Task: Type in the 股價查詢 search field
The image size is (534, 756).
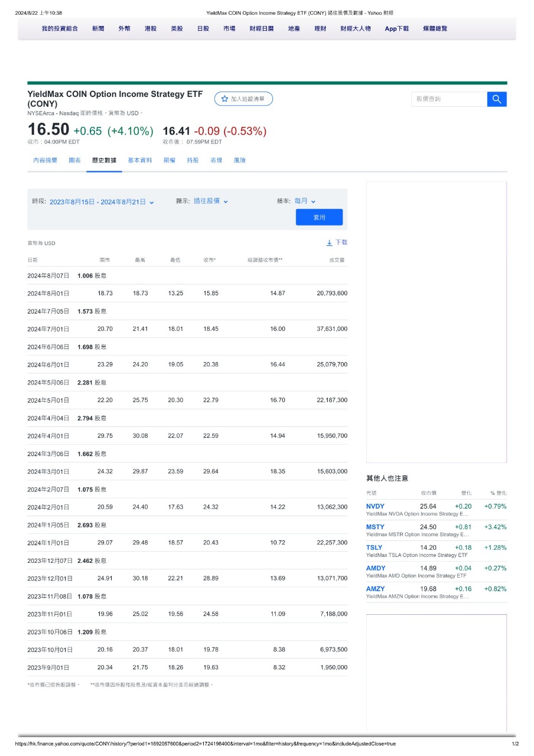Action: pyautogui.click(x=448, y=99)
